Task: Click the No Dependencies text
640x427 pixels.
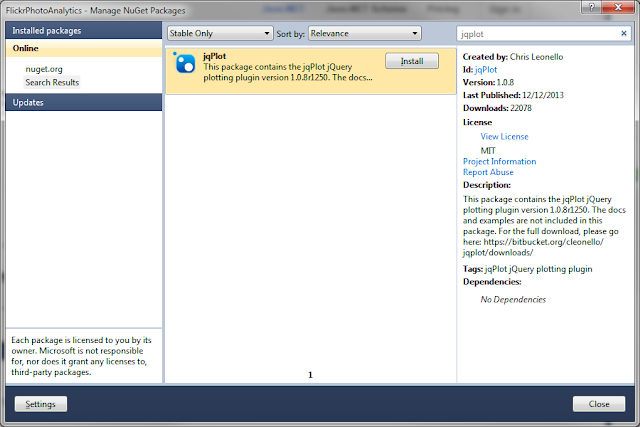Action: pyautogui.click(x=513, y=300)
